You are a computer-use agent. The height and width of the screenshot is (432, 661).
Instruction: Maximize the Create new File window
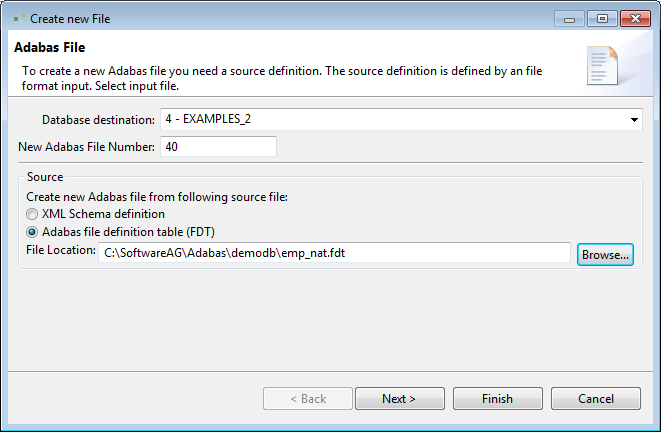pos(603,17)
